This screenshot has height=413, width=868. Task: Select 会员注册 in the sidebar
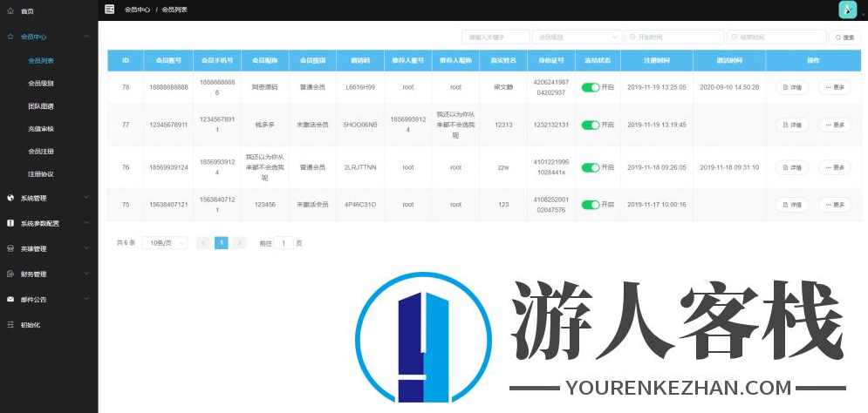[x=41, y=151]
